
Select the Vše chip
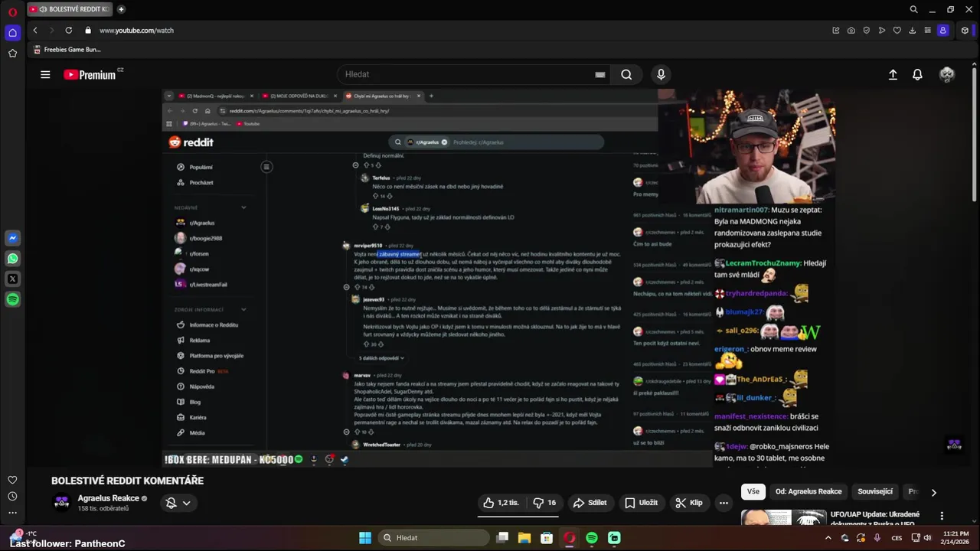coord(753,491)
